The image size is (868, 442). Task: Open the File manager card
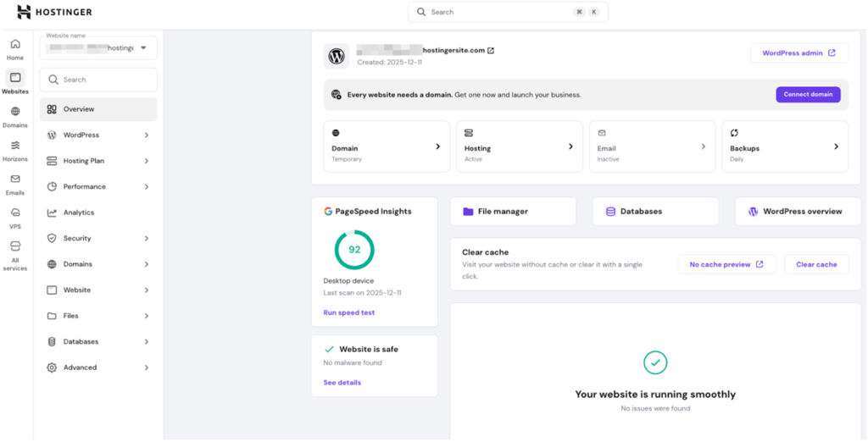(513, 212)
